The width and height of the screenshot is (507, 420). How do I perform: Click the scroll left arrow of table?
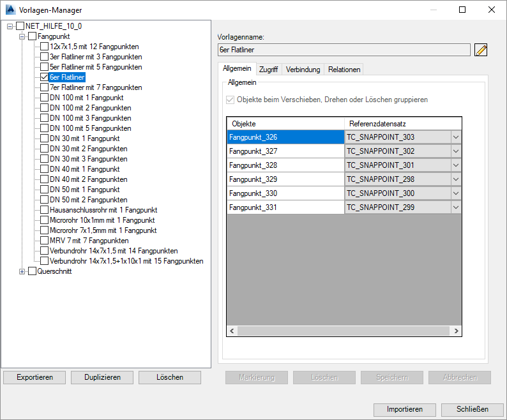pos(232,331)
